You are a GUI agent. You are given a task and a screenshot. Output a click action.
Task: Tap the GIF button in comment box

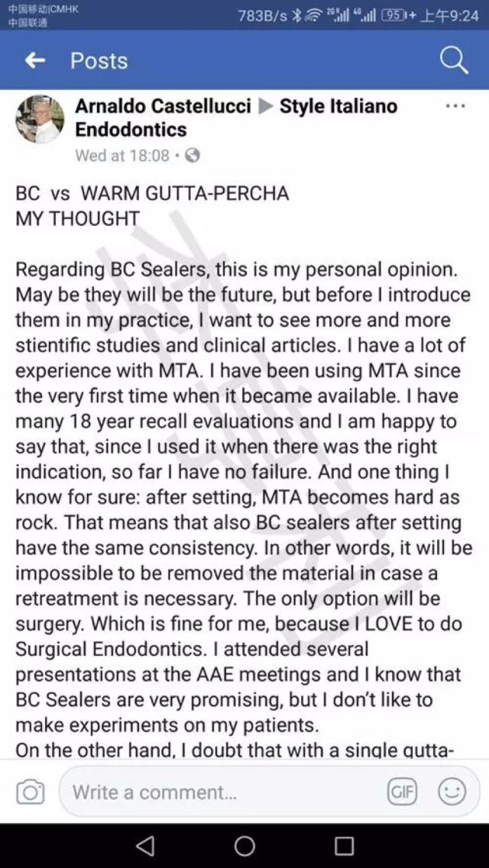click(x=403, y=792)
